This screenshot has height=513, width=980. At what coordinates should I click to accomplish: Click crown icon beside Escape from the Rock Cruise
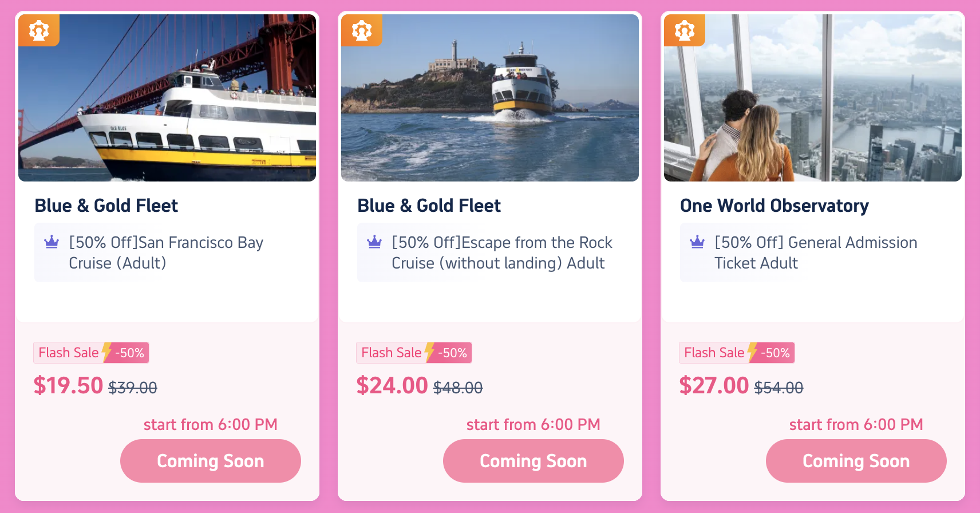[x=374, y=242]
